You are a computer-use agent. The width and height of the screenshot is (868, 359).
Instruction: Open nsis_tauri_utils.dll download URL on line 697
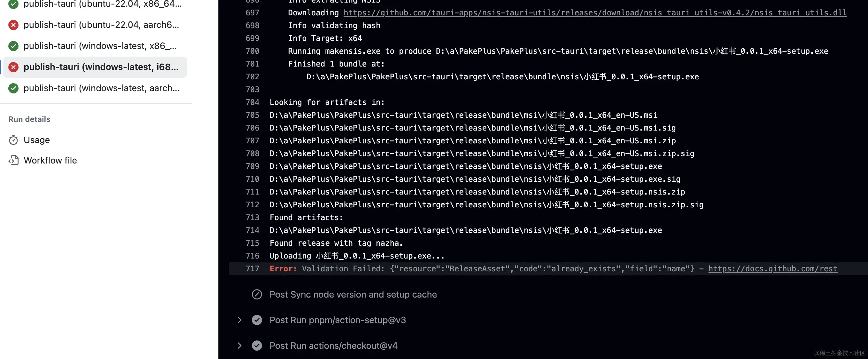(x=595, y=13)
